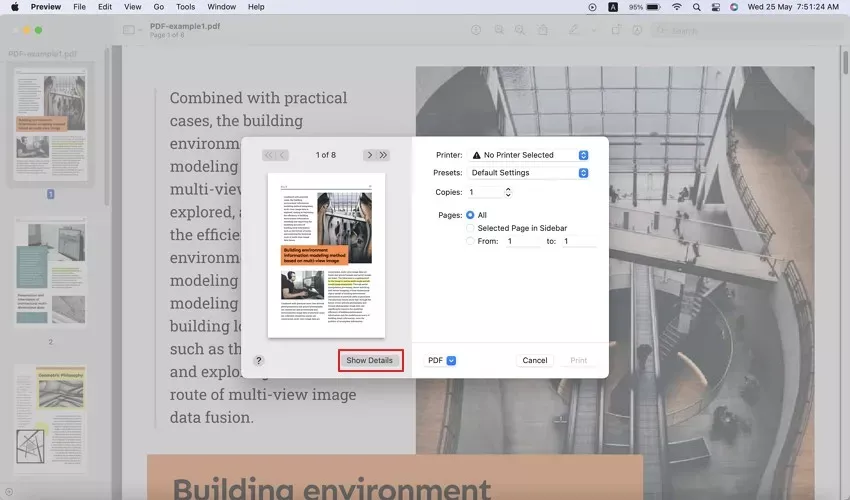The image size is (850, 500).
Task: Open the Printer selection dropdown
Action: [529, 155]
